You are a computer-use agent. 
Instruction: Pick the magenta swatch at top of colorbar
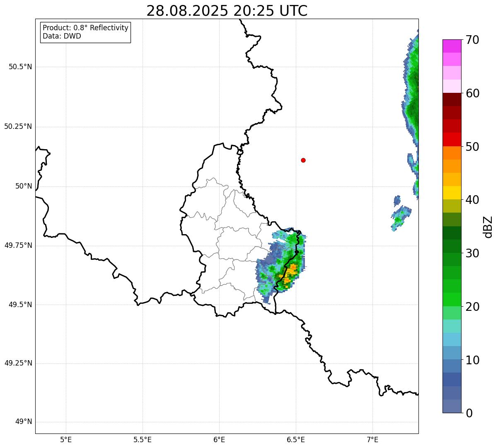452,46
